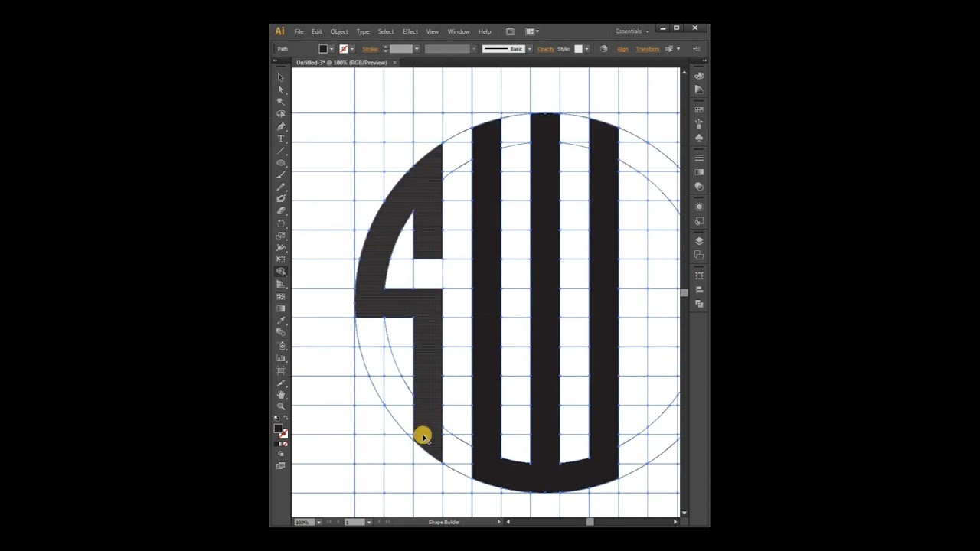Open the control bar options menu
The height and width of the screenshot is (551, 980).
point(697,49)
